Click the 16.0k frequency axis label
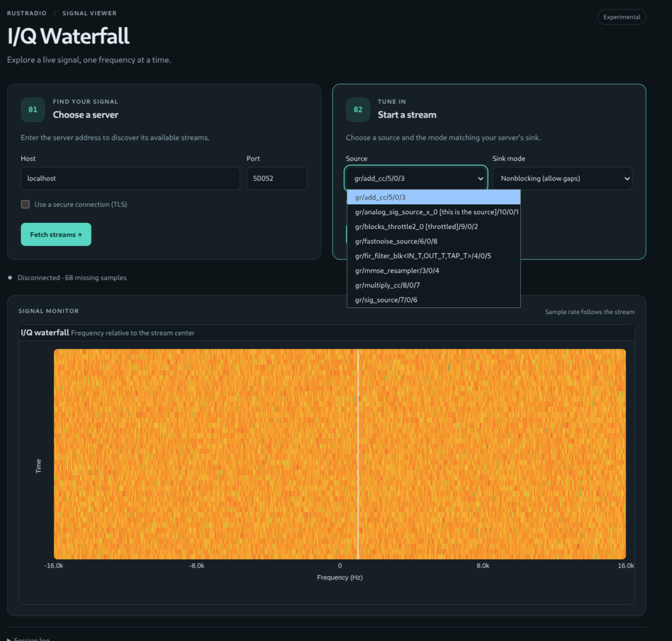The width and height of the screenshot is (672, 641). (626, 566)
